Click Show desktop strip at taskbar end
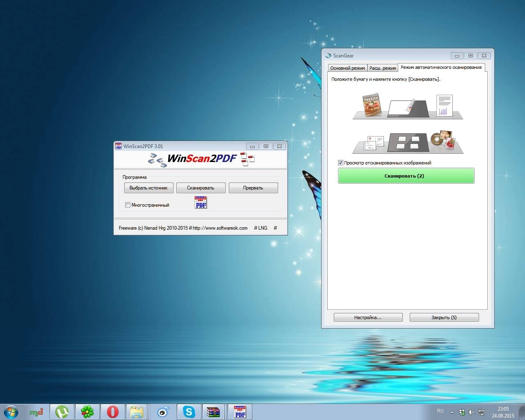 [522, 412]
